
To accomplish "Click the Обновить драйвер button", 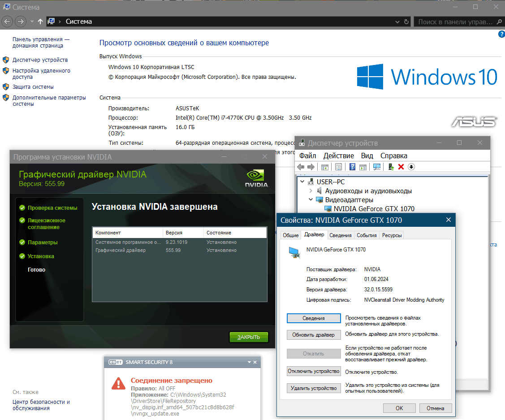I will [x=314, y=335].
